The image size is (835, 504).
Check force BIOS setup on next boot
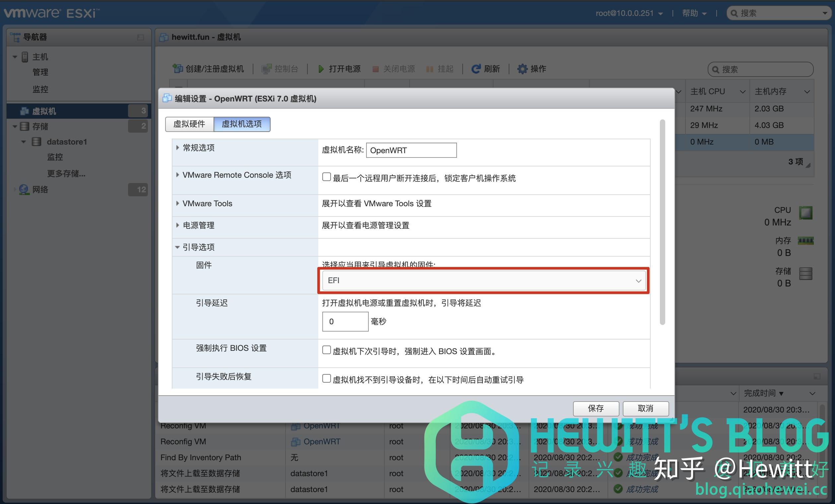(326, 350)
